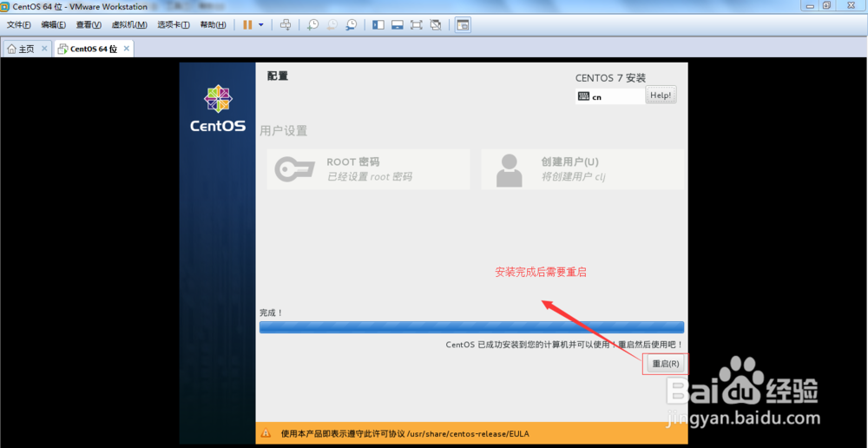Click the 完成！ status text
868x448 pixels.
pos(271,313)
